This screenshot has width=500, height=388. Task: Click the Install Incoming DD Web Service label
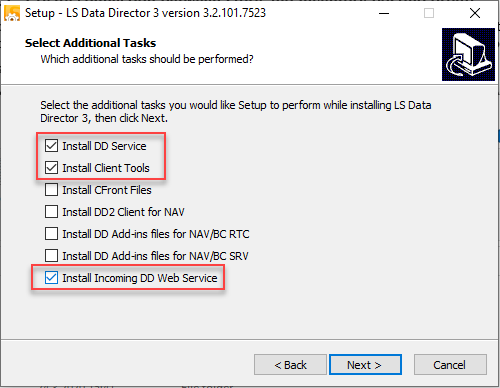point(140,278)
